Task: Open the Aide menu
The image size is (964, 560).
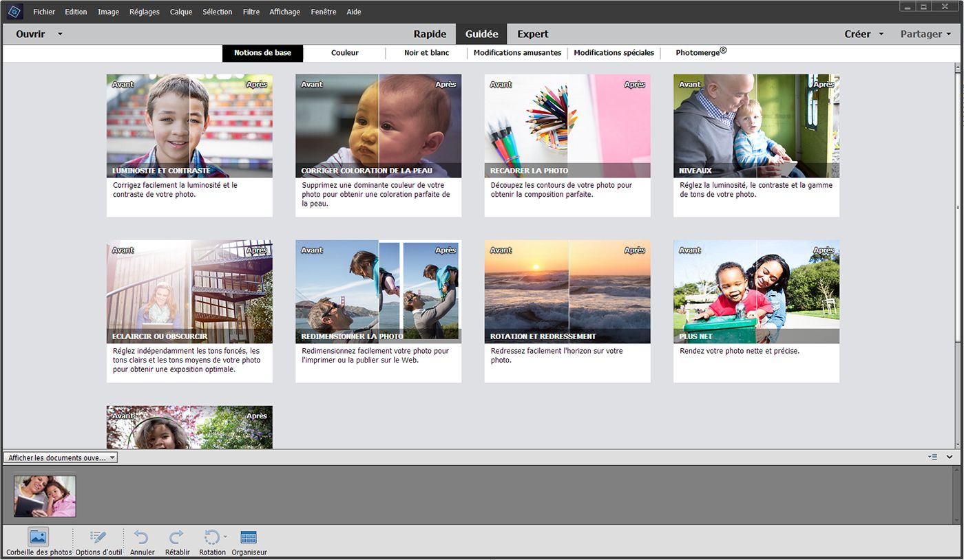Action: pos(354,12)
